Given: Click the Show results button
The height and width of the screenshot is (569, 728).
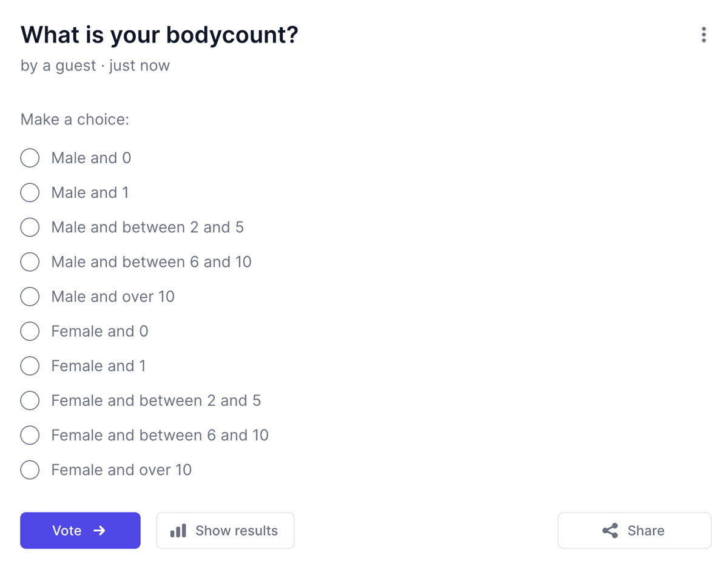Looking at the screenshot, I should [x=225, y=531].
